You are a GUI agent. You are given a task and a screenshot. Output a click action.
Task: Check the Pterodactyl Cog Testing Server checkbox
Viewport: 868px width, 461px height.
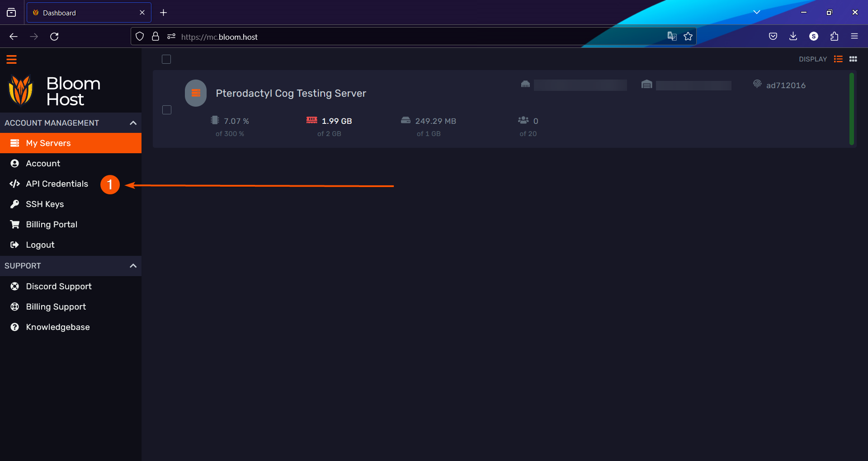(x=167, y=110)
